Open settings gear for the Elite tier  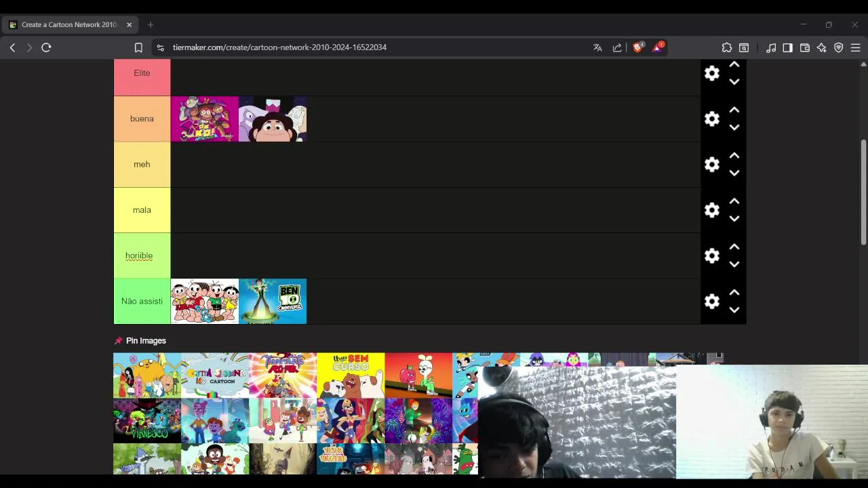tap(711, 73)
